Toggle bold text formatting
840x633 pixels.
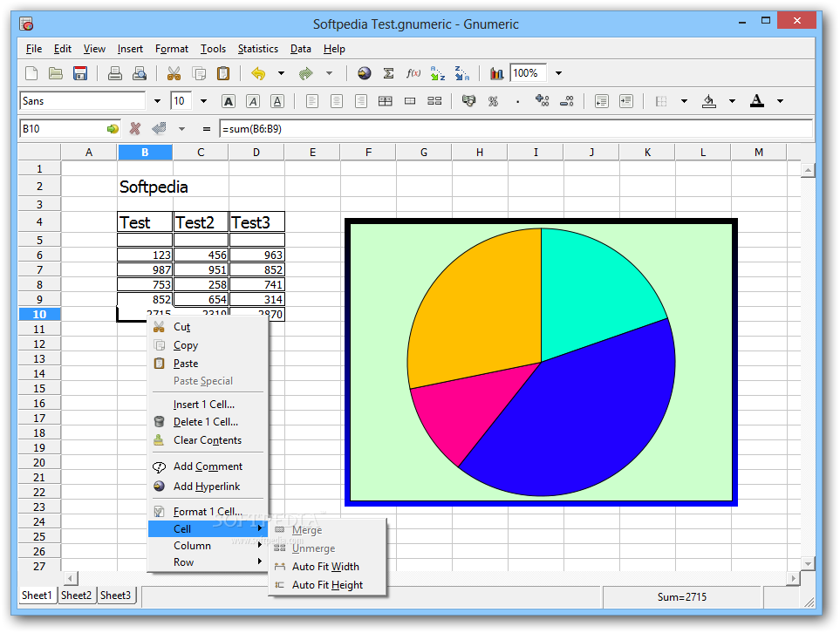(229, 101)
